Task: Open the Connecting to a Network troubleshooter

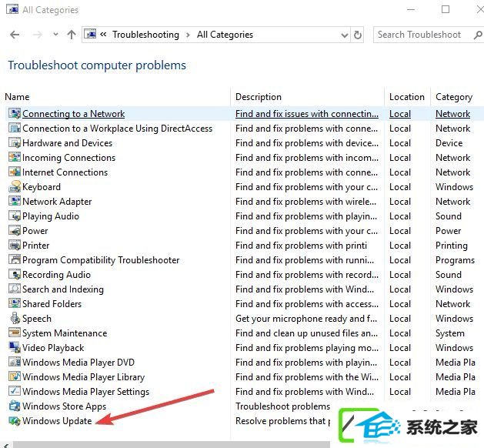Action: (x=73, y=114)
